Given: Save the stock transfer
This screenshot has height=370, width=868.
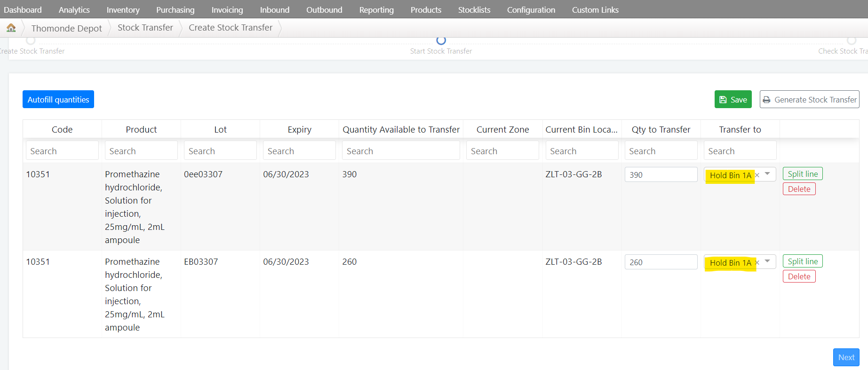Looking at the screenshot, I should (x=733, y=99).
